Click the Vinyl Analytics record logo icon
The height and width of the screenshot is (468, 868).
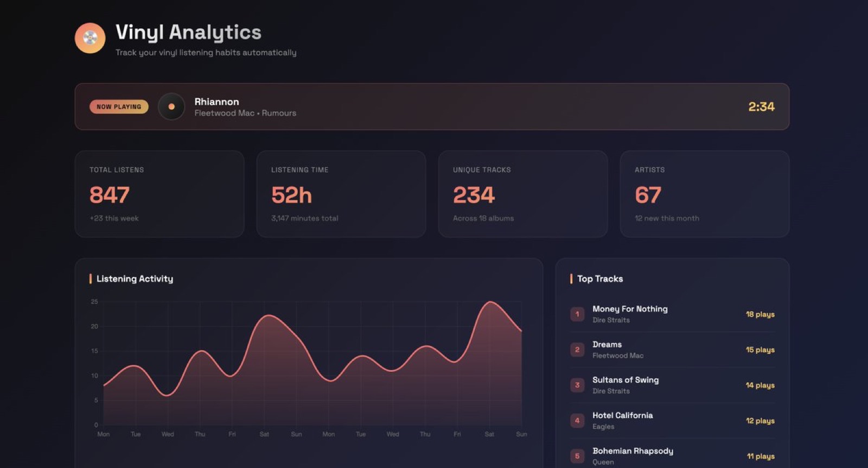click(90, 38)
